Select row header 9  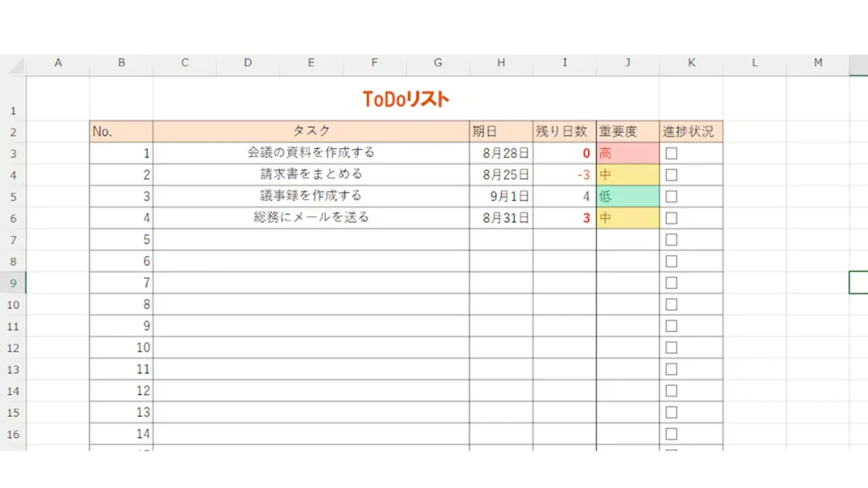[13, 283]
